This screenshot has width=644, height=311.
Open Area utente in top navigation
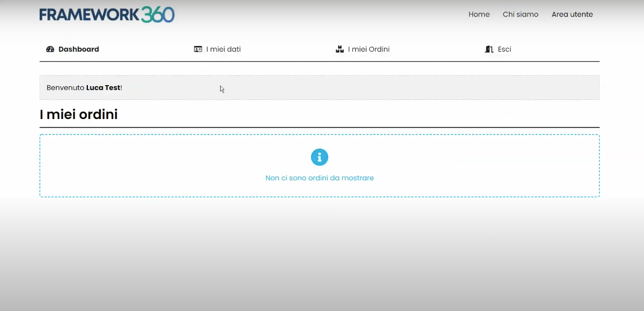point(572,14)
